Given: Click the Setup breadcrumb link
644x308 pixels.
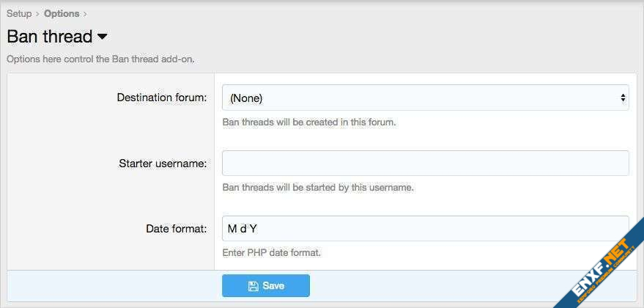Looking at the screenshot, I should point(19,13).
